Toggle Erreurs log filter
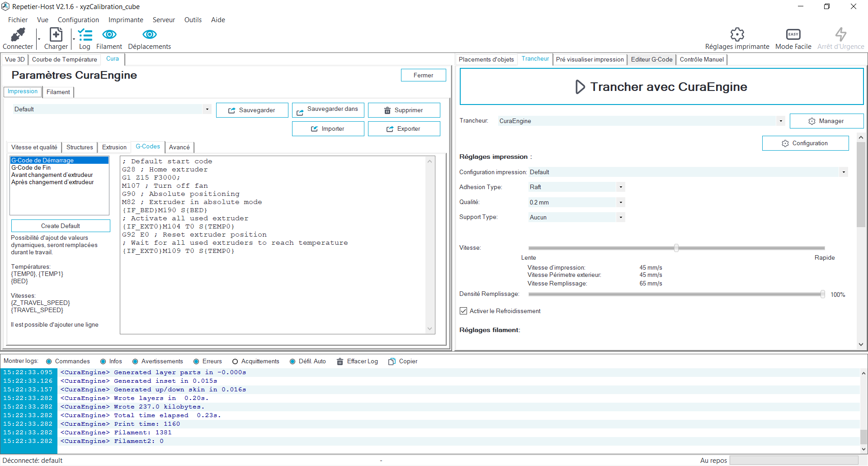The image size is (868, 466). [x=196, y=361]
